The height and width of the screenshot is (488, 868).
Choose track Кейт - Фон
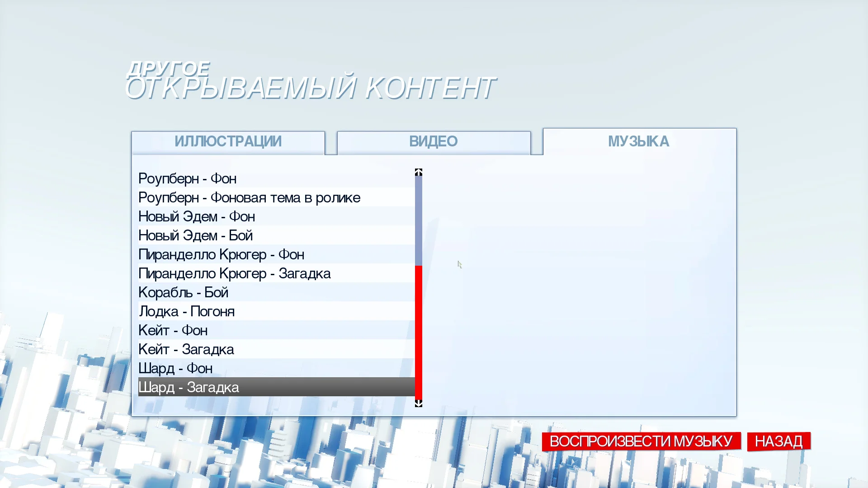(x=276, y=330)
